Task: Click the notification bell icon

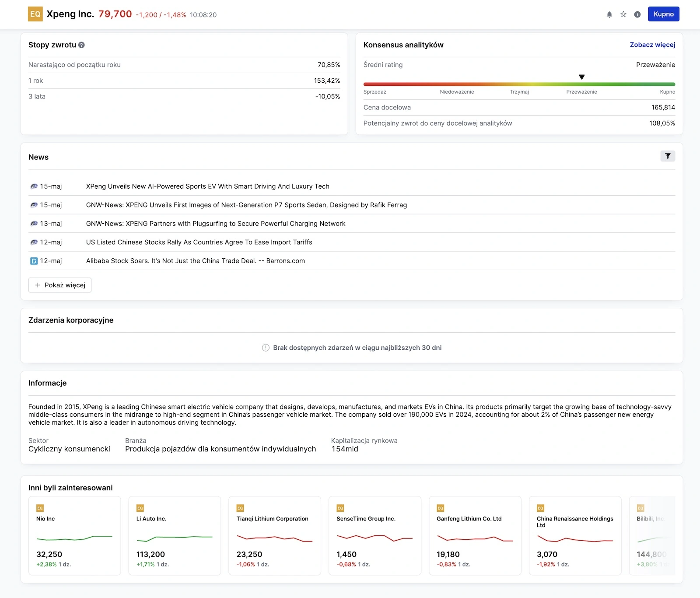Action: coord(609,14)
